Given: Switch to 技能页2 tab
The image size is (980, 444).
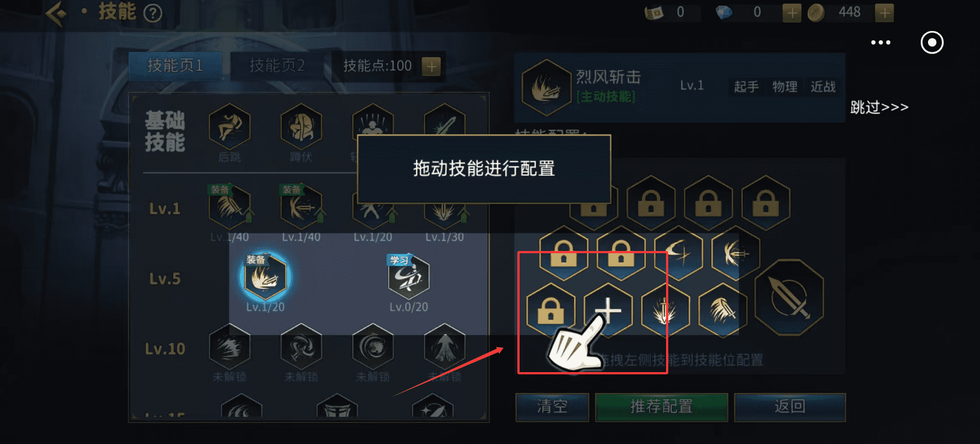Looking at the screenshot, I should (277, 66).
